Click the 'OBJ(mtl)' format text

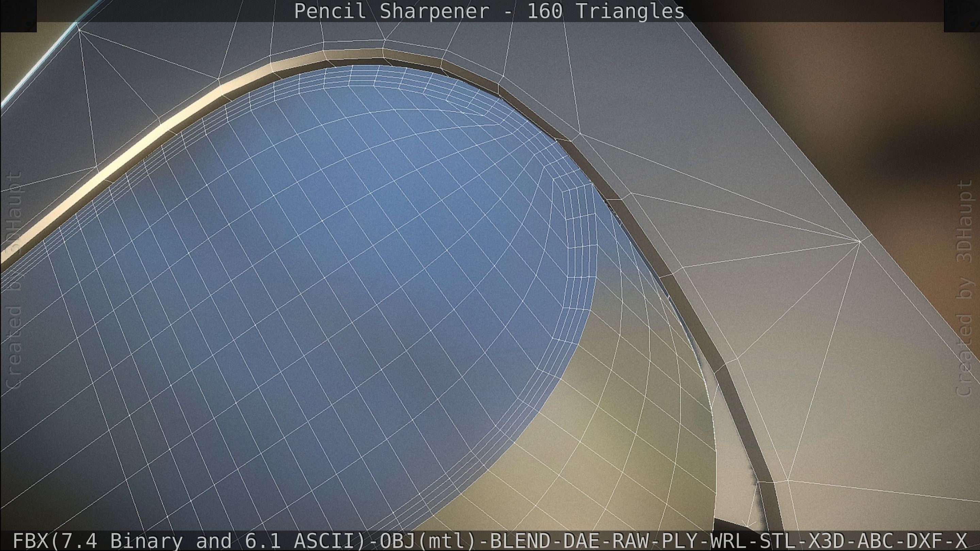point(428,541)
